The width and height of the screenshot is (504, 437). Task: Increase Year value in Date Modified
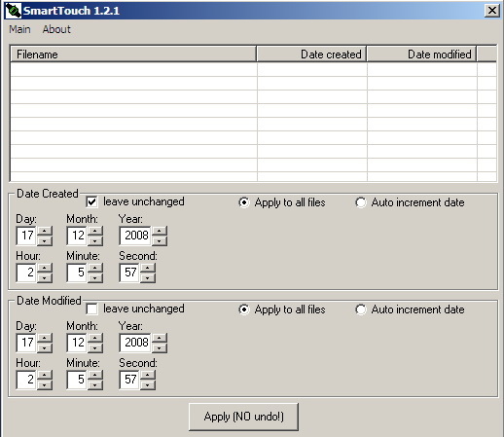point(160,338)
